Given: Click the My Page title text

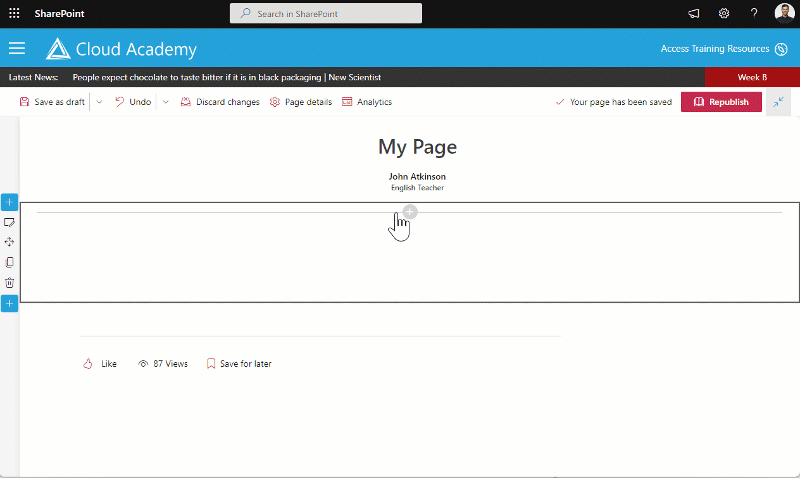Looking at the screenshot, I should pos(417,147).
